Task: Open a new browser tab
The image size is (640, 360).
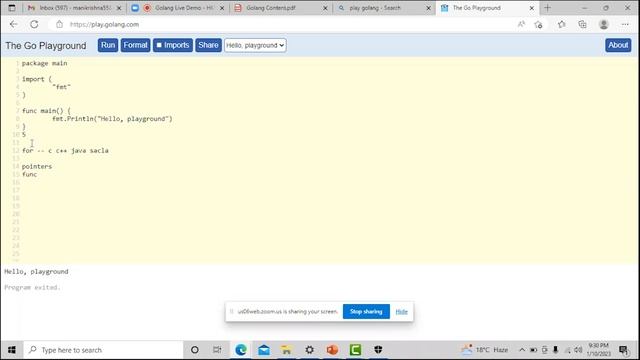Action: (x=547, y=8)
